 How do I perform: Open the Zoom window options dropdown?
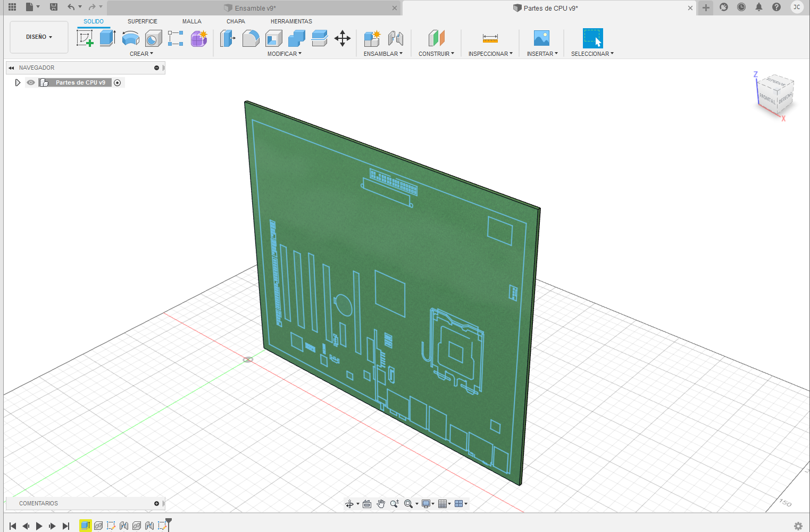411,504
